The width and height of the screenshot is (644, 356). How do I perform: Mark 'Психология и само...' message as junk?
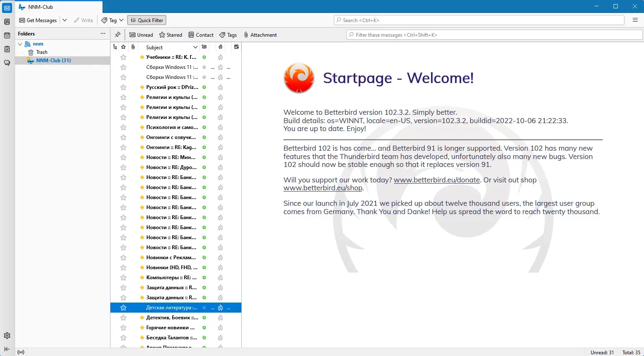tap(221, 127)
